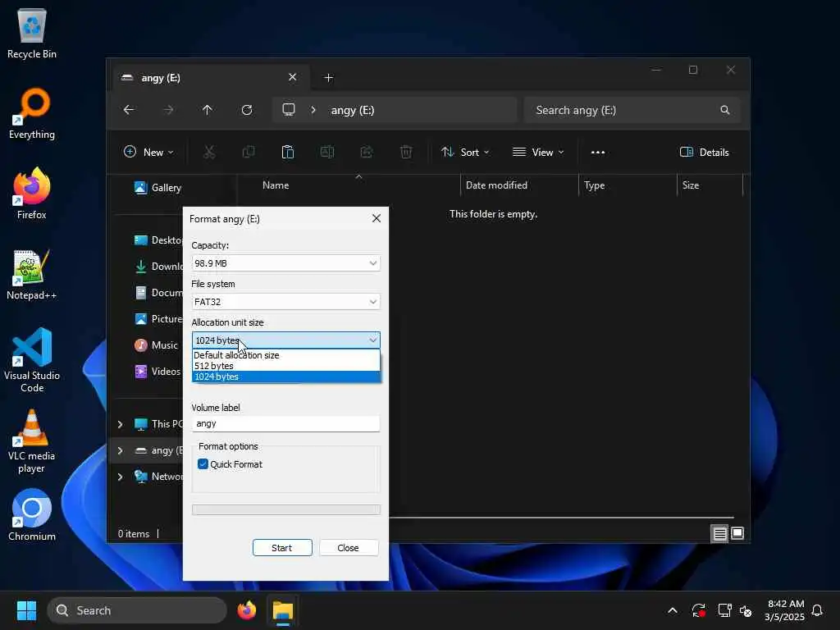
Task: Click the format progress bar
Action: pos(286,509)
